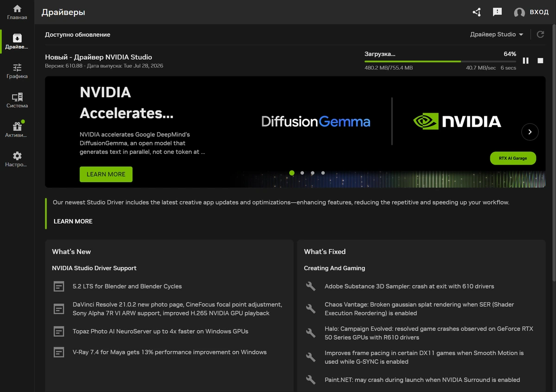Click the 480.2 MB/755.4 MB size text
The image size is (556, 392).
[x=389, y=68]
